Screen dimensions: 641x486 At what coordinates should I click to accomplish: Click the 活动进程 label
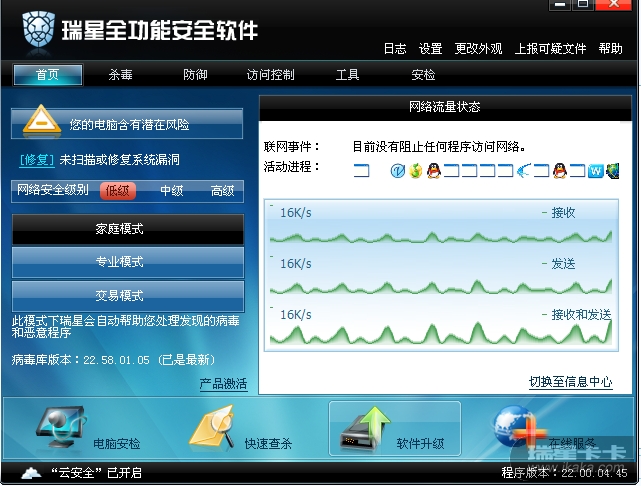[291, 167]
